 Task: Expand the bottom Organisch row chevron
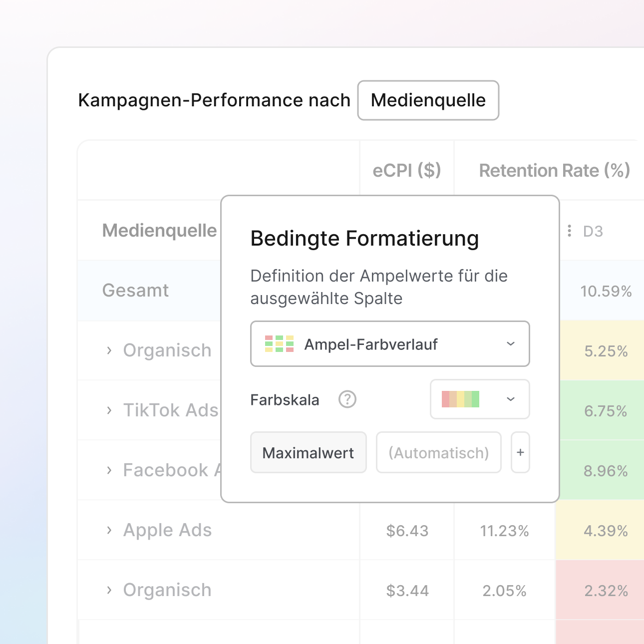109,590
